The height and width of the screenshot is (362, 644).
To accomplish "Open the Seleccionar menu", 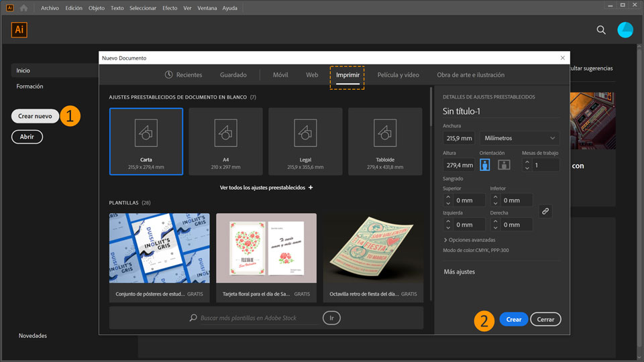I will [143, 8].
